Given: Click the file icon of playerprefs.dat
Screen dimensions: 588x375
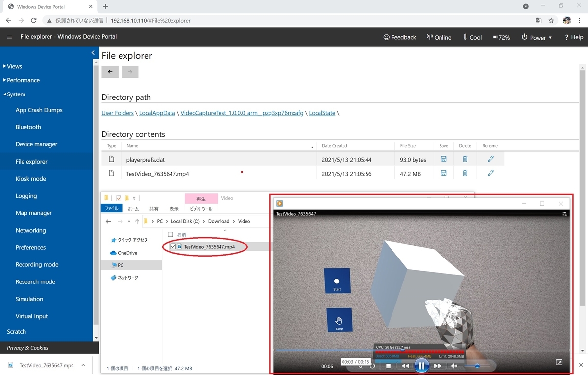Looking at the screenshot, I should pyautogui.click(x=111, y=159).
